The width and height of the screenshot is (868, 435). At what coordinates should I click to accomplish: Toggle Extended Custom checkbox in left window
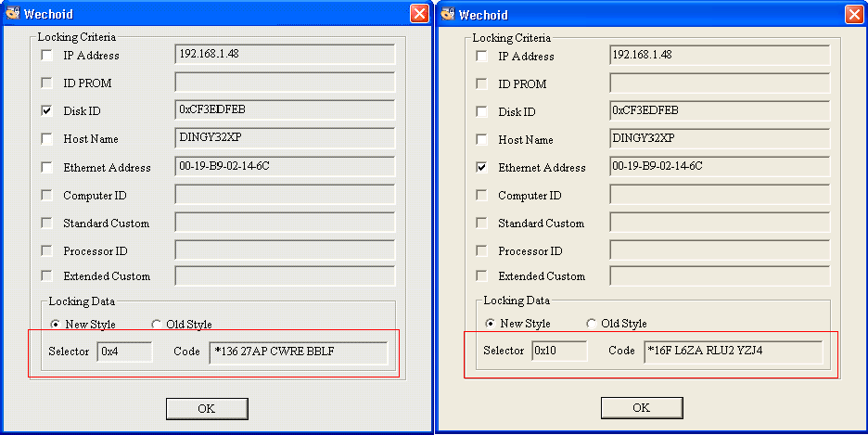[47, 275]
